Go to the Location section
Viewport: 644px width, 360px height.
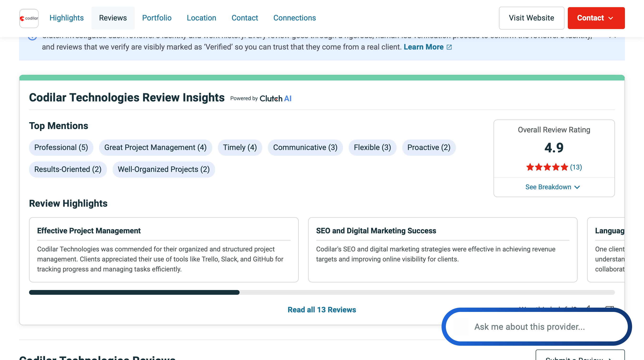point(201,18)
